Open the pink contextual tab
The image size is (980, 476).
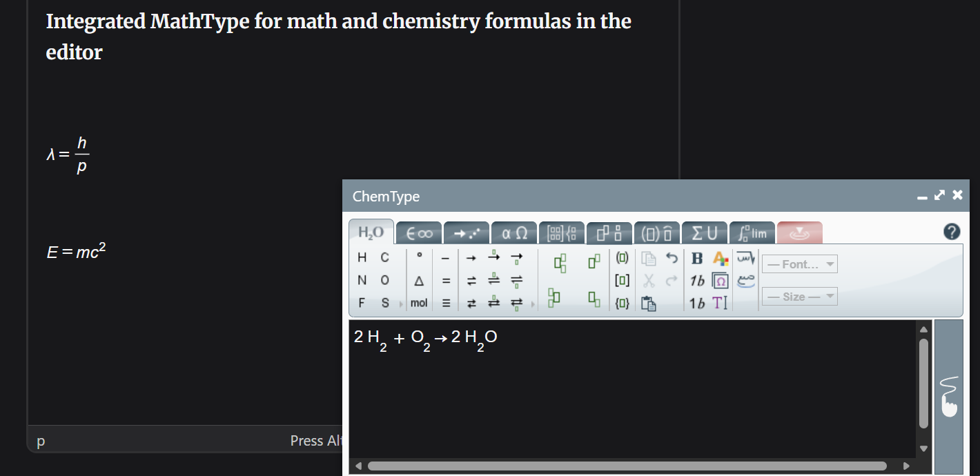tap(800, 233)
